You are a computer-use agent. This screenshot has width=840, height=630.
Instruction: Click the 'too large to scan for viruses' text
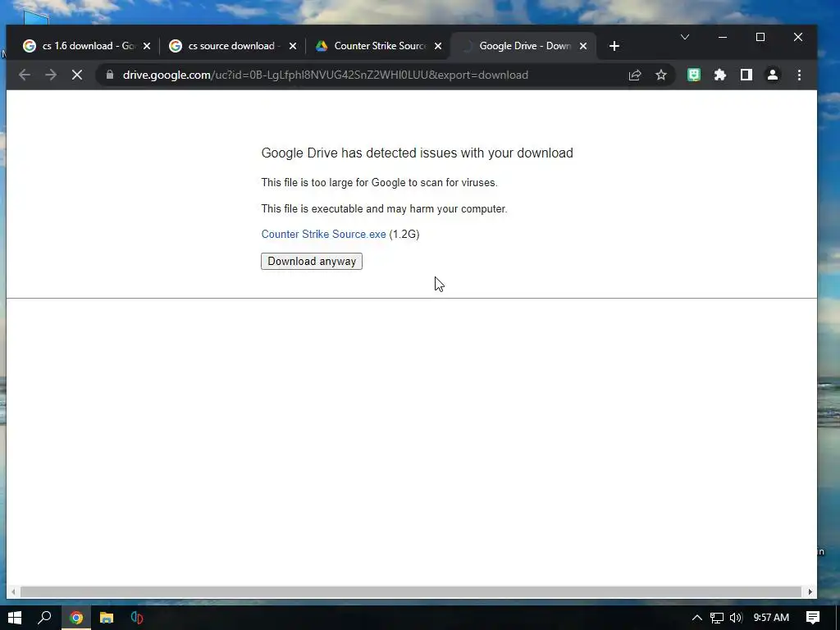click(x=379, y=183)
